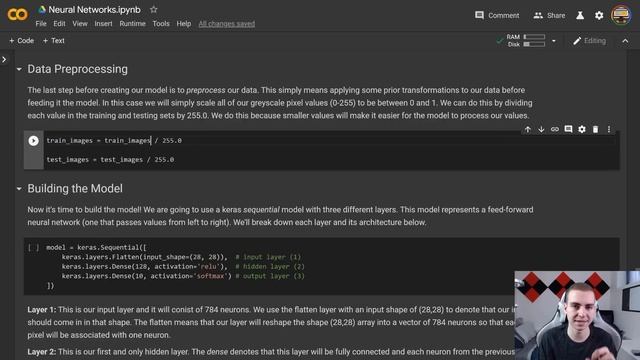Click the keras.layers.Flatten code line
Image resolution: width=640 pixels, height=360 pixels.
[x=181, y=257]
